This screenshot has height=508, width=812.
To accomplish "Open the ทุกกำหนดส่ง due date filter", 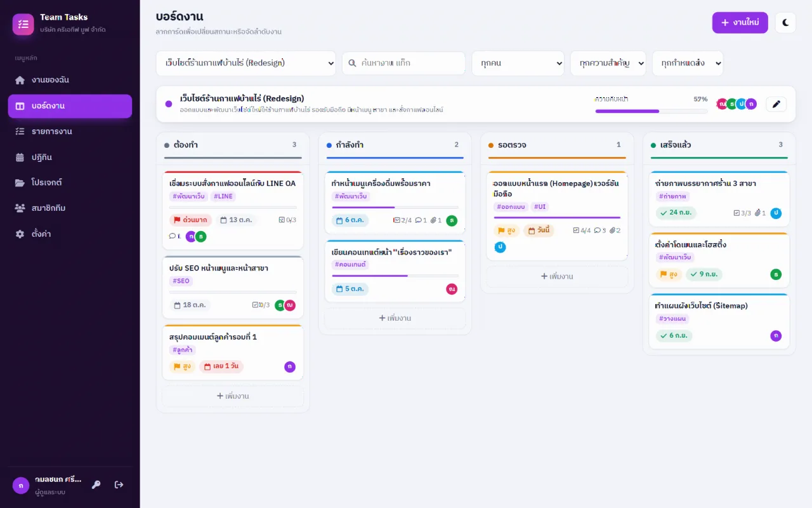I will [688, 63].
